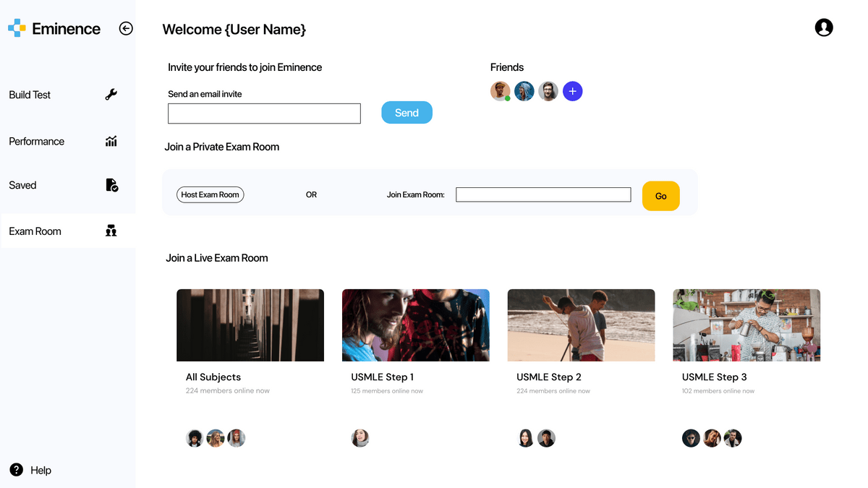This screenshot has height=488, width=868.
Task: Open the Performance menu item
Action: pos(37,141)
